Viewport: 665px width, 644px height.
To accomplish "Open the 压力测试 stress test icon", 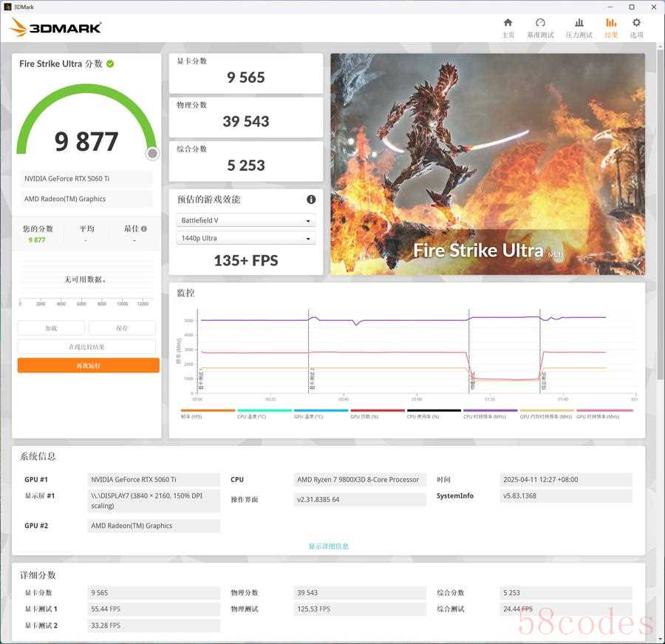I will click(579, 27).
